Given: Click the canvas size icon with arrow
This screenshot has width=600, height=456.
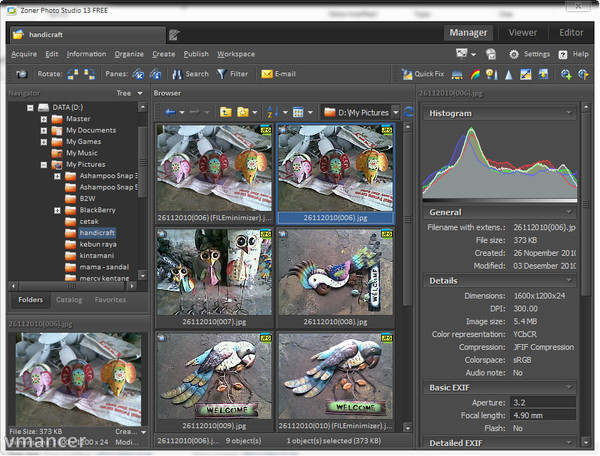Looking at the screenshot, I should coord(543,74).
